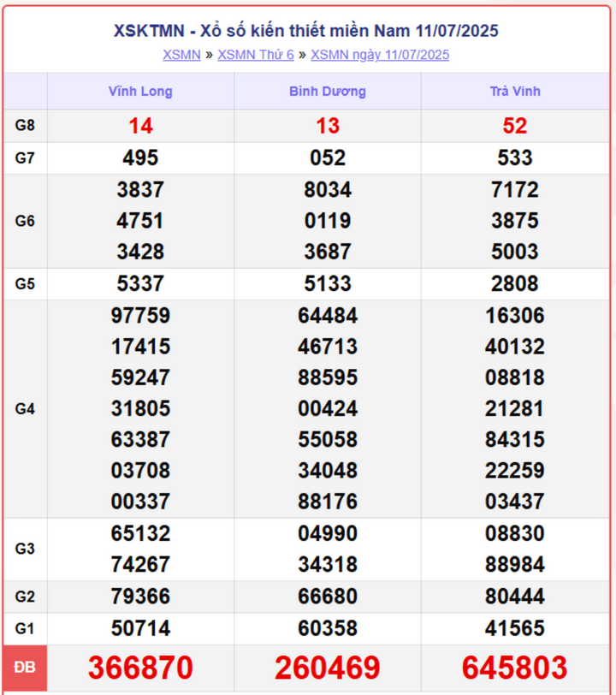The width and height of the screenshot is (616, 695).
Task: Click G4 number 16306
Action: tap(514, 316)
